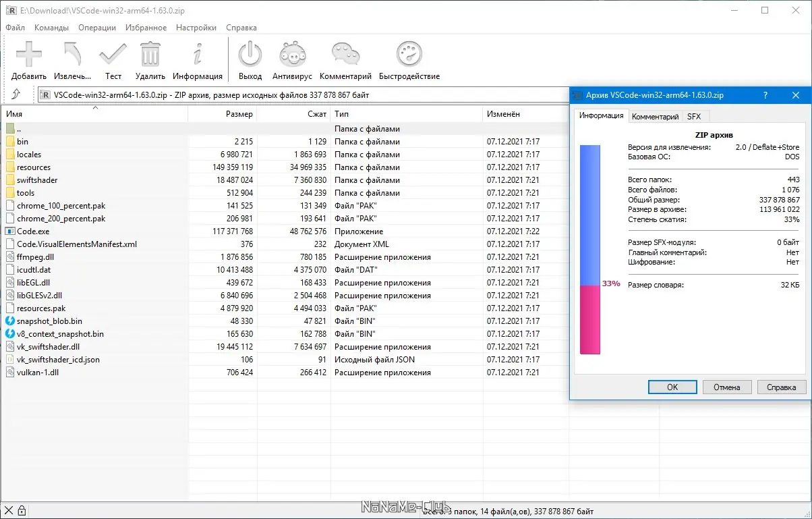Click the Быстродействие gauge icon

(409, 54)
